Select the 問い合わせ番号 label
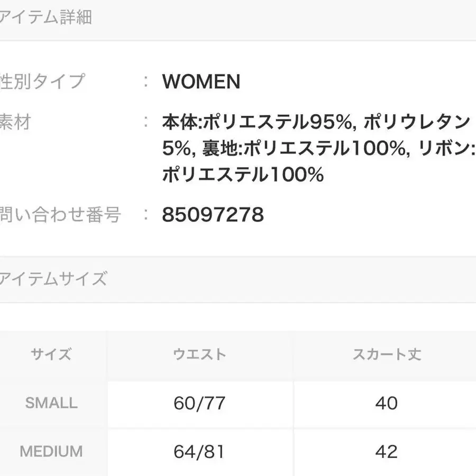476x476 pixels. click(60, 215)
